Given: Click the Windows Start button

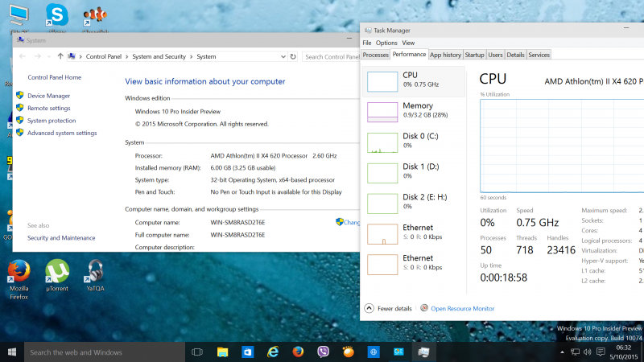Looking at the screenshot, I should click(12, 352).
